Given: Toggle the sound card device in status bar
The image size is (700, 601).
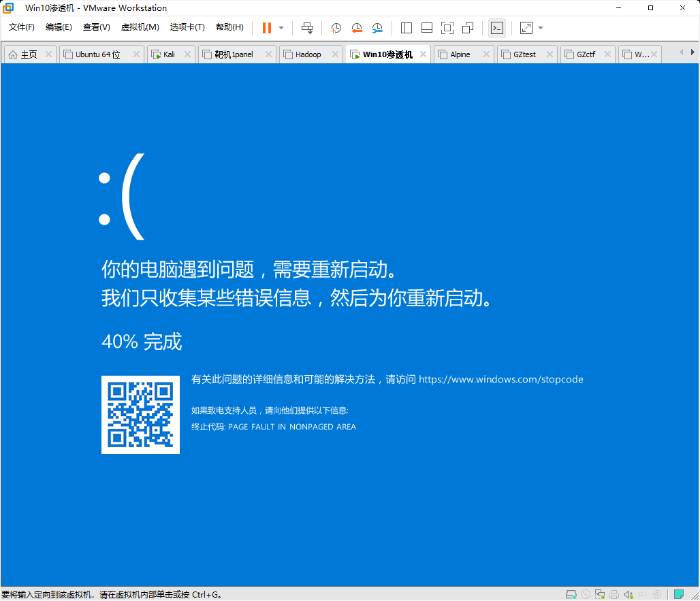Looking at the screenshot, I should (629, 594).
